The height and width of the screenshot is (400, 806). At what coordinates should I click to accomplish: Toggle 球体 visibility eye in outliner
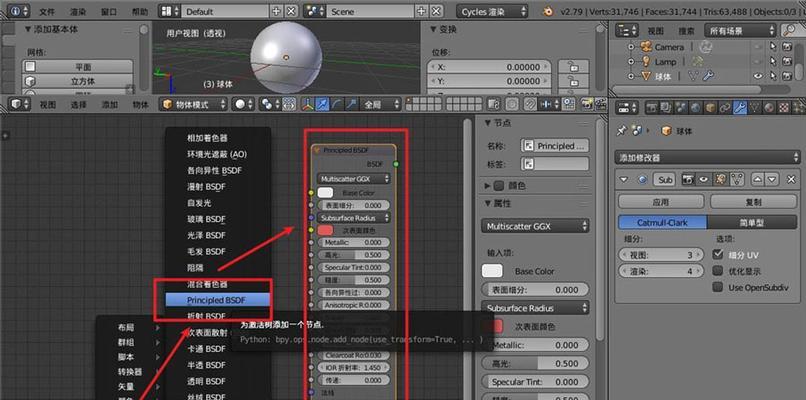tap(758, 76)
